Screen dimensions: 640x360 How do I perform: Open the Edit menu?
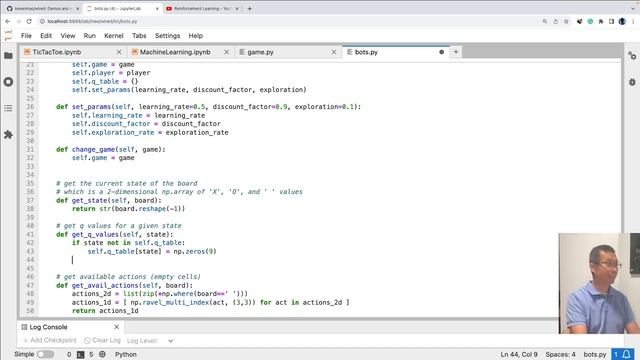click(46, 36)
